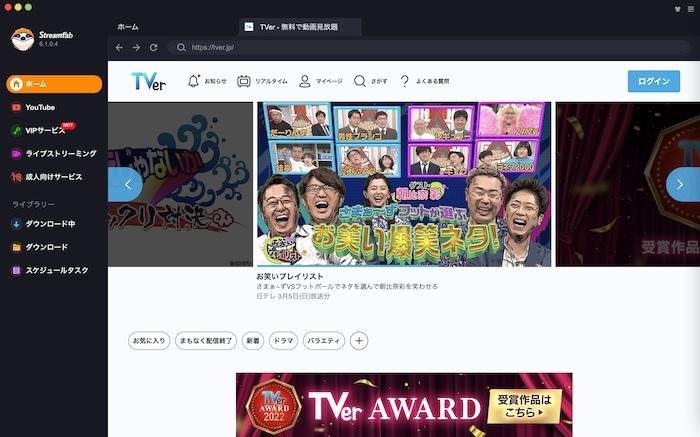Open お知らせ notifications bell
The height and width of the screenshot is (437, 700).
(193, 81)
